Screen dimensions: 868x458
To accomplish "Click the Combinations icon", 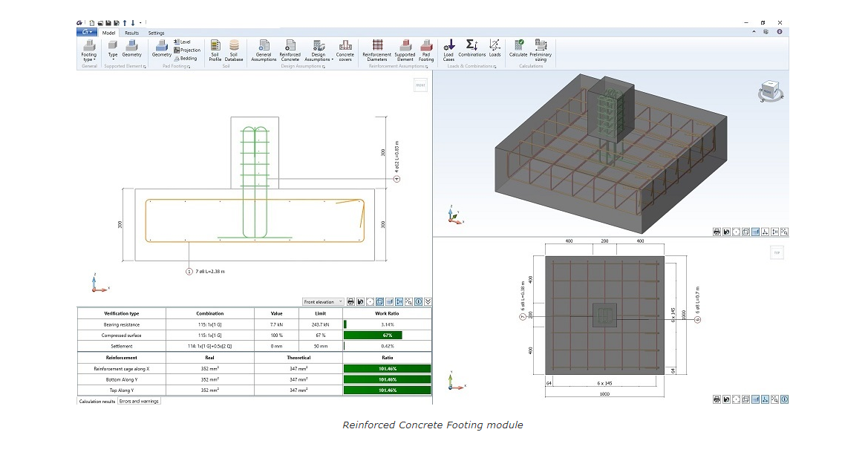I will (x=471, y=50).
